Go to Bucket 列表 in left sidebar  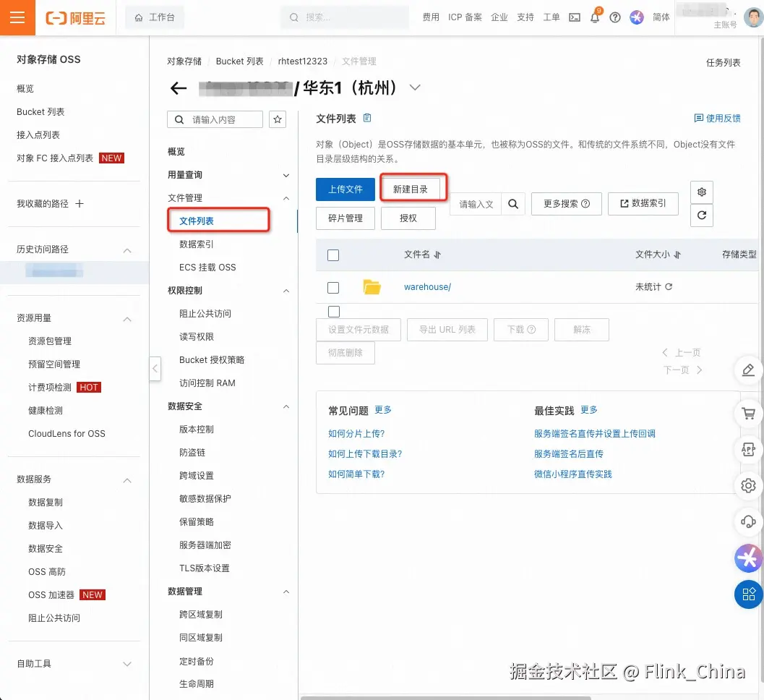coord(40,111)
